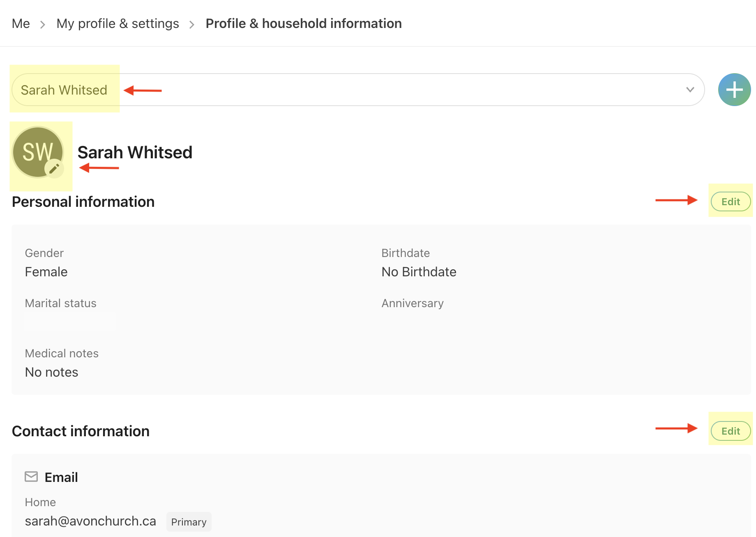The height and width of the screenshot is (537, 756).
Task: Click the Contact information heading
Action: coord(81,431)
